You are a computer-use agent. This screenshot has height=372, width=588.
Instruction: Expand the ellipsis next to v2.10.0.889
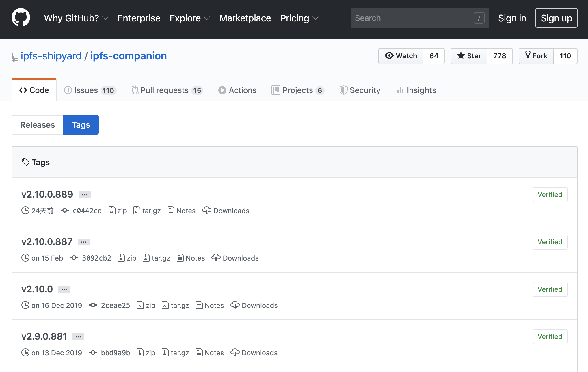click(84, 195)
